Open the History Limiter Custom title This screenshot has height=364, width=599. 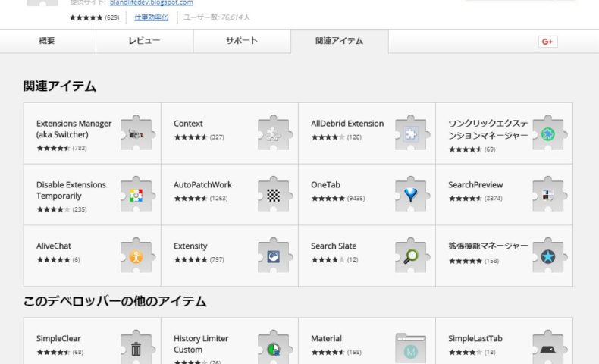(201, 344)
